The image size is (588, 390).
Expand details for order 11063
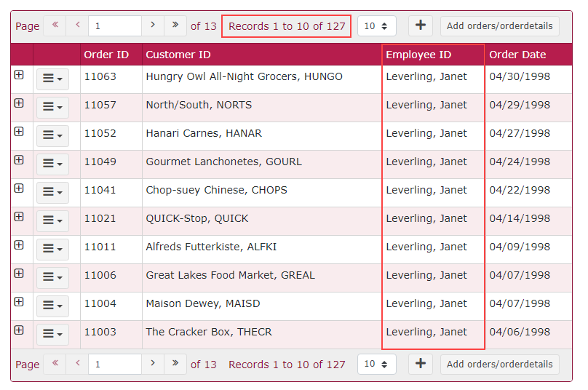(x=19, y=75)
